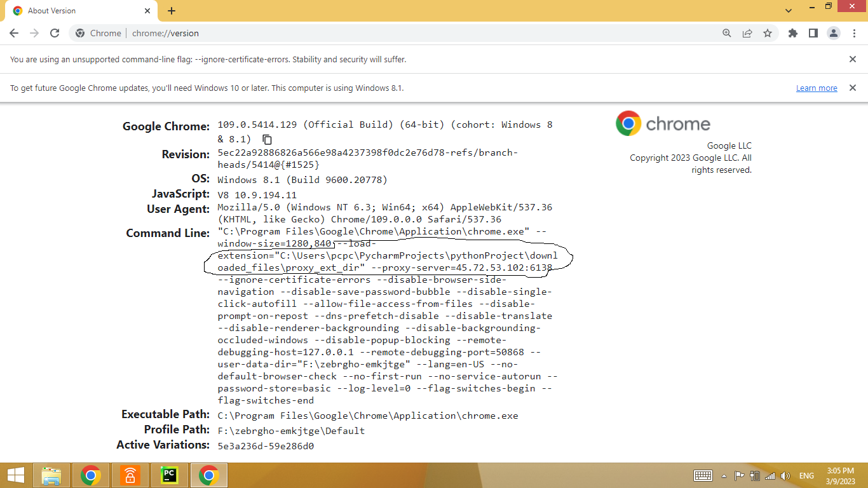Show hidden system tray icons
The width and height of the screenshot is (868, 488).
point(724,475)
